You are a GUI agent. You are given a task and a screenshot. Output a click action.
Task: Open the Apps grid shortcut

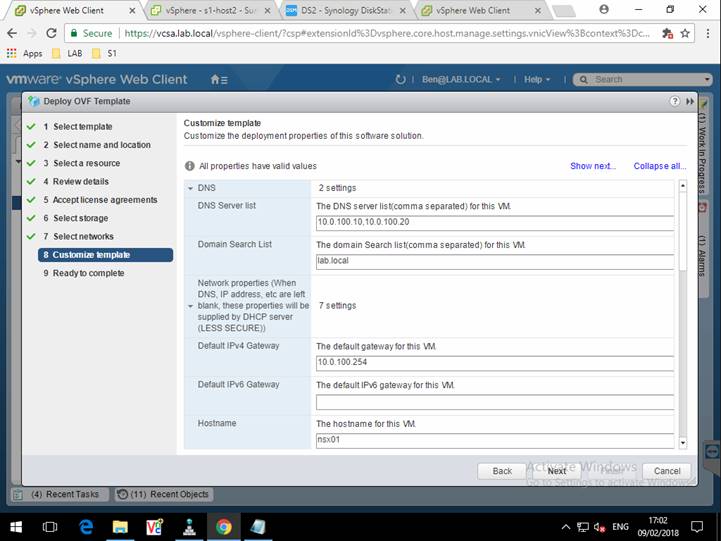point(24,53)
